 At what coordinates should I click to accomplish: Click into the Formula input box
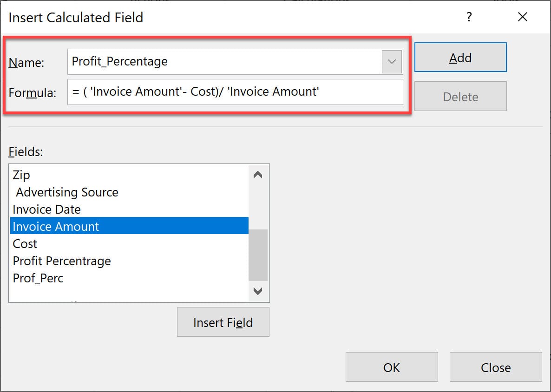pos(235,92)
